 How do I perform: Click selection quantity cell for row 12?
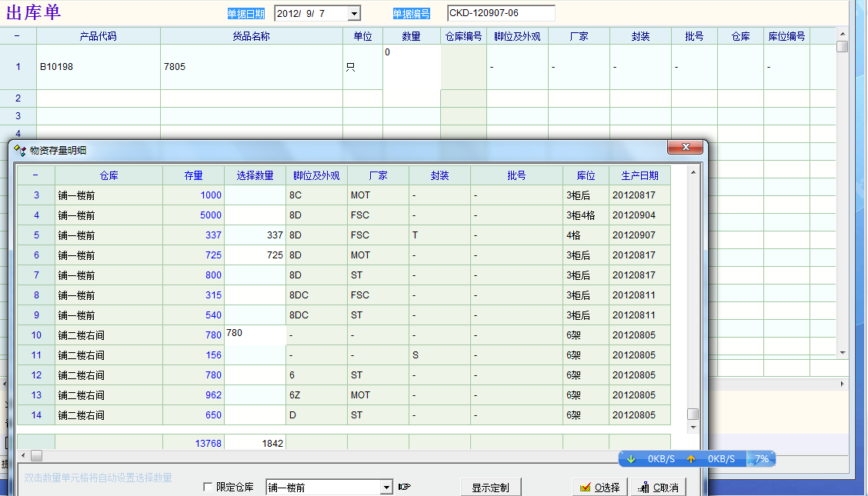pos(254,375)
